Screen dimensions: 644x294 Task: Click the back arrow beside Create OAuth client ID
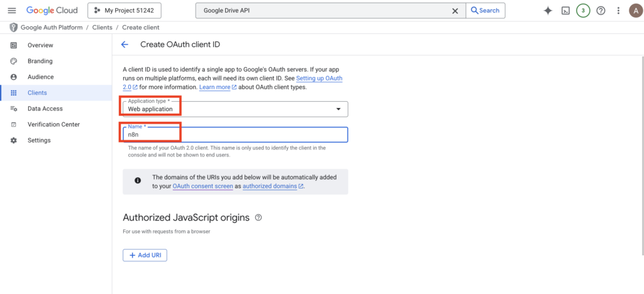click(x=125, y=45)
